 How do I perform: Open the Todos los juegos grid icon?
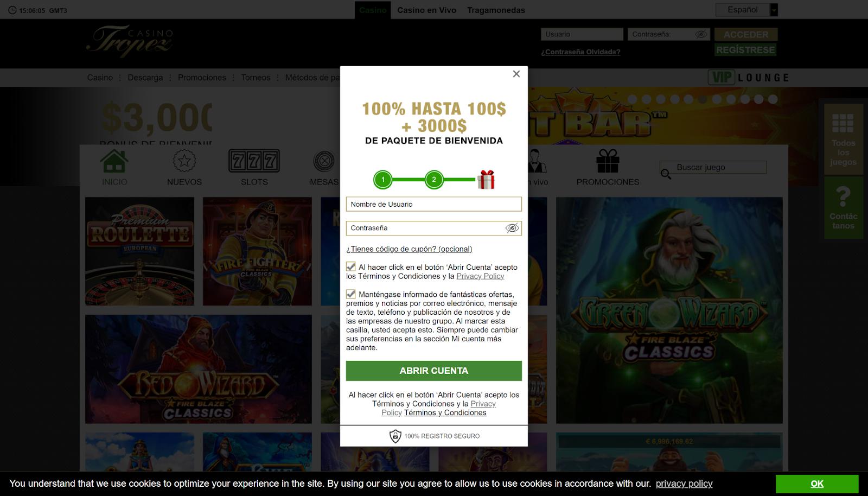(843, 123)
